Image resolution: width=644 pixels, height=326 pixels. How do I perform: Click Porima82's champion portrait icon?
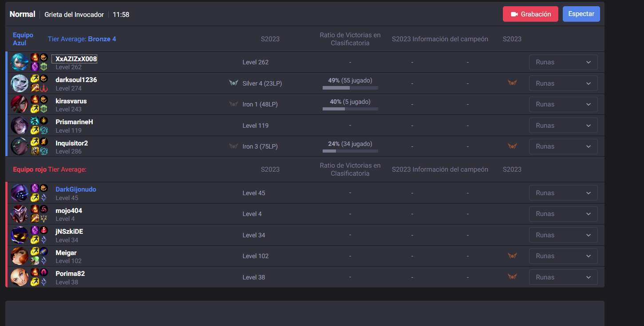pyautogui.click(x=20, y=277)
